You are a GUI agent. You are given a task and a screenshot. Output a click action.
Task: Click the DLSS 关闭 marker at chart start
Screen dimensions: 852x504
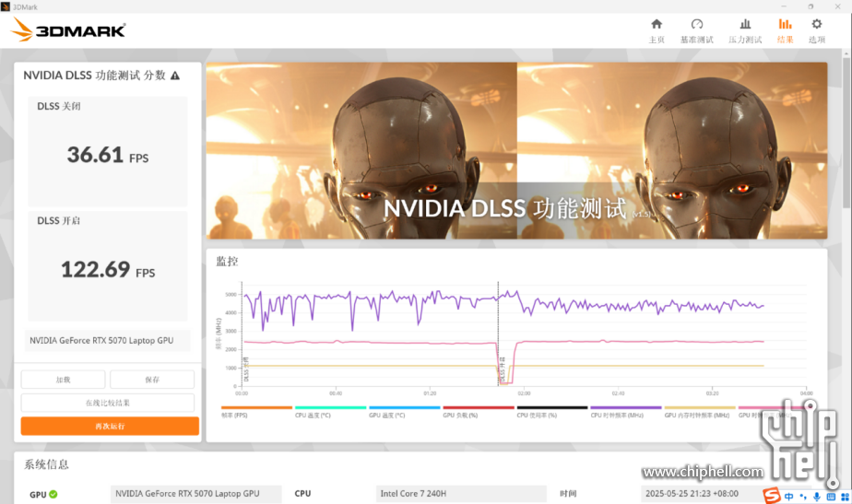click(x=243, y=334)
